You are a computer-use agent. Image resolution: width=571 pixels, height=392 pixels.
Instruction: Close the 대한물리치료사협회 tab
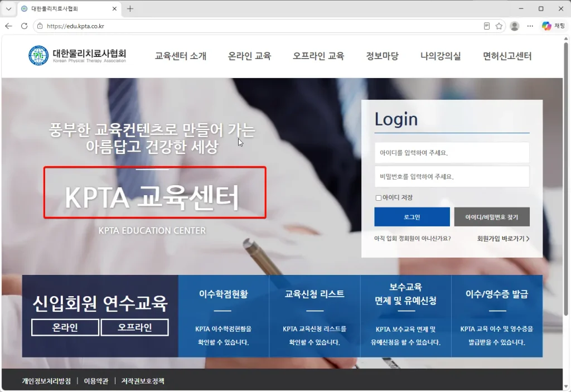click(114, 9)
